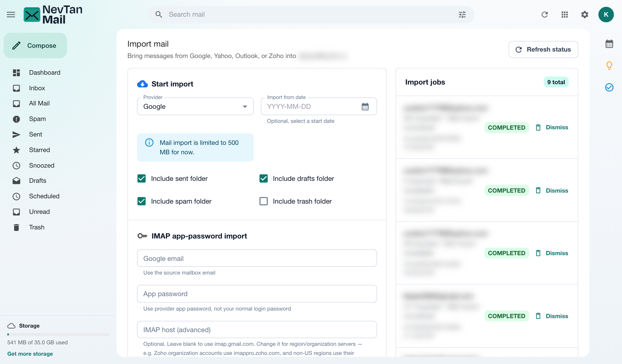Open the Starred folder
Image resolution: width=622 pixels, height=364 pixels.
39,150
